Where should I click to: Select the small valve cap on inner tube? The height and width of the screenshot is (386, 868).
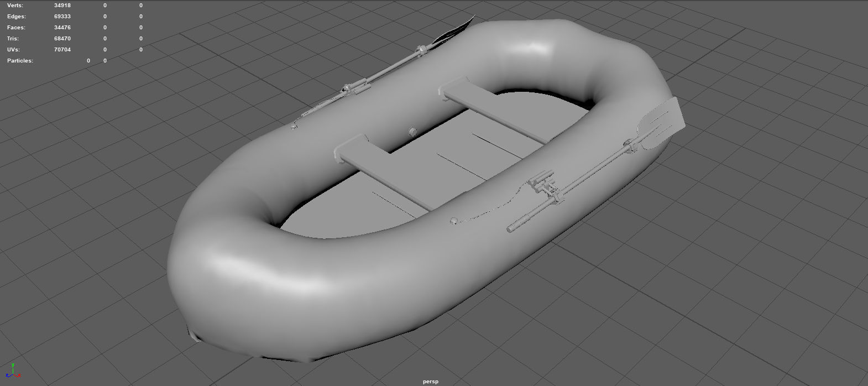click(412, 132)
